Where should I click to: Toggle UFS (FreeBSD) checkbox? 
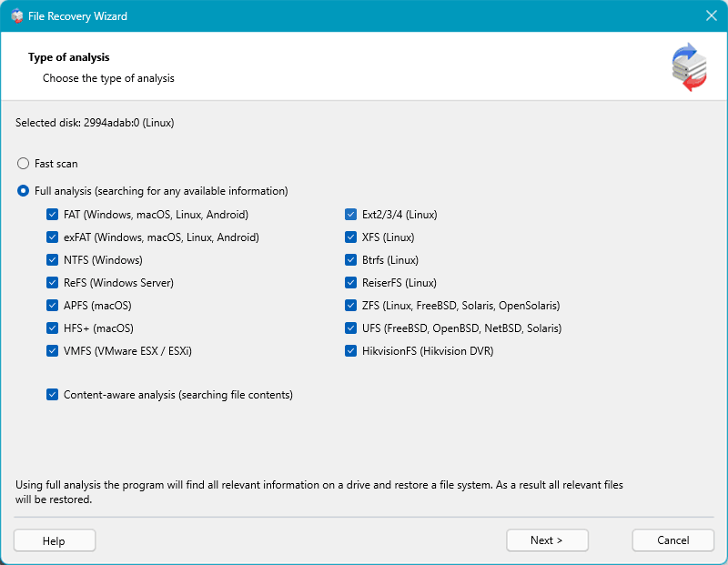[350, 328]
